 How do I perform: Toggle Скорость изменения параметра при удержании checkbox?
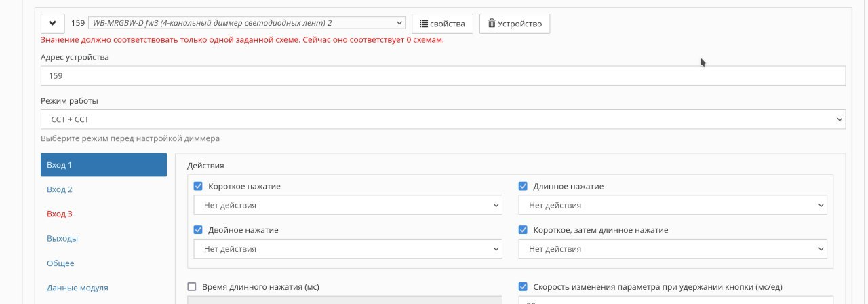click(x=523, y=287)
